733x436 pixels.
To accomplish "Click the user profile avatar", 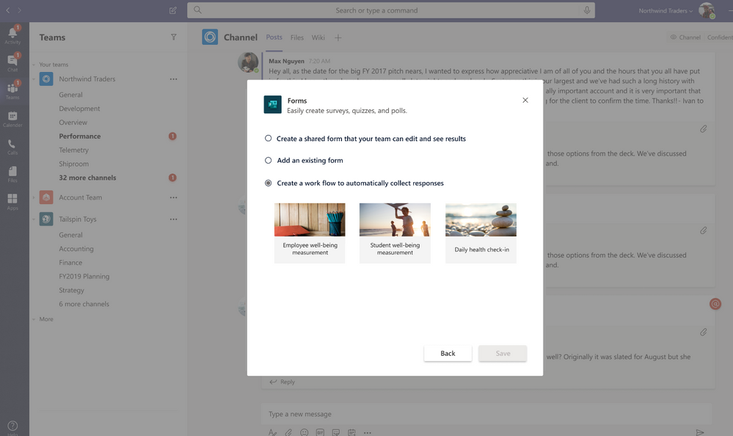I will point(706,10).
